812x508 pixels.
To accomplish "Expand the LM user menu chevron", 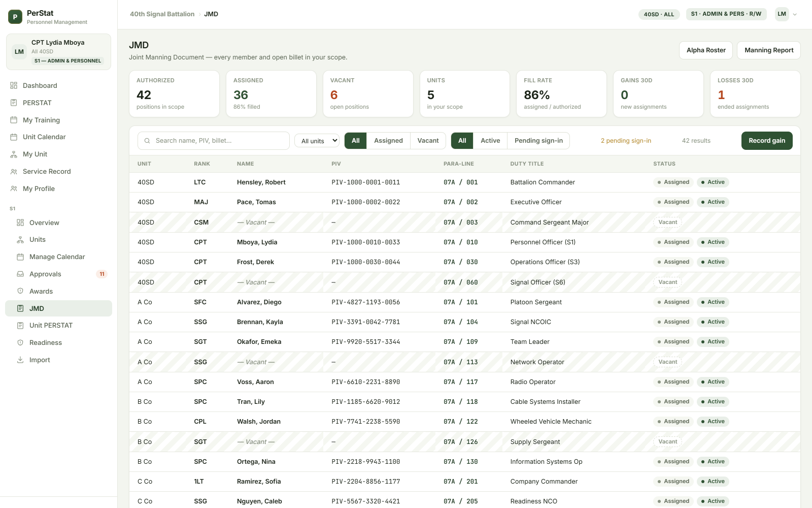I will coord(795,14).
